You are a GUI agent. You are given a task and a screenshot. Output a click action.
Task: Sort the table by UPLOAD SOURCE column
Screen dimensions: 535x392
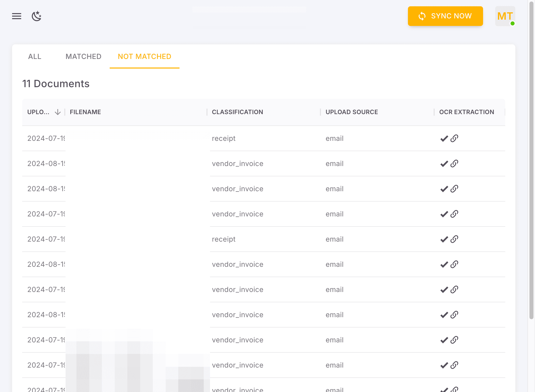(351, 112)
